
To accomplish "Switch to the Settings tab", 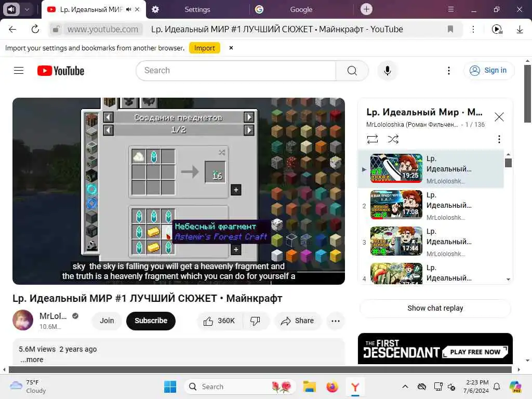I will (x=197, y=9).
